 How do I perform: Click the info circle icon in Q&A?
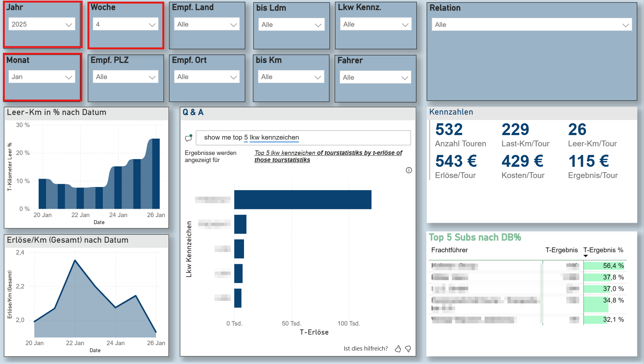pos(409,170)
